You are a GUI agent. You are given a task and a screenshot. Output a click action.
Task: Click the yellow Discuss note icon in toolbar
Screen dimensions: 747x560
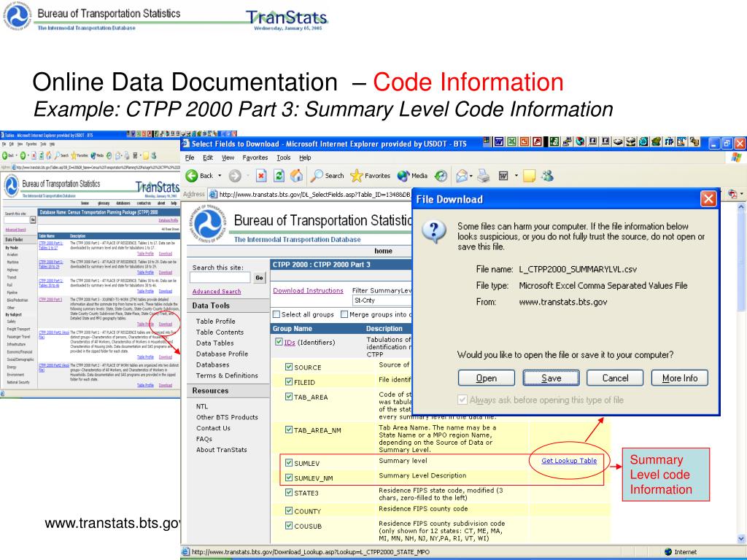(529, 176)
